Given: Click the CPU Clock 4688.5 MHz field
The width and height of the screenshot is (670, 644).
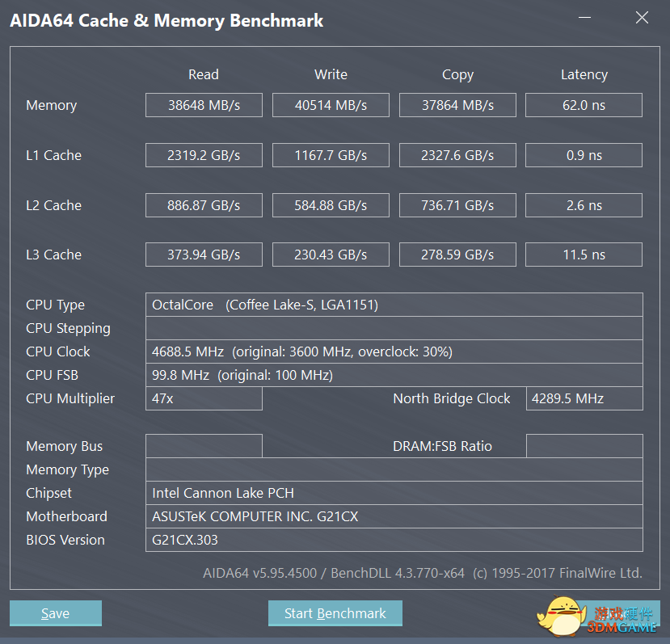Looking at the screenshot, I should [394, 351].
